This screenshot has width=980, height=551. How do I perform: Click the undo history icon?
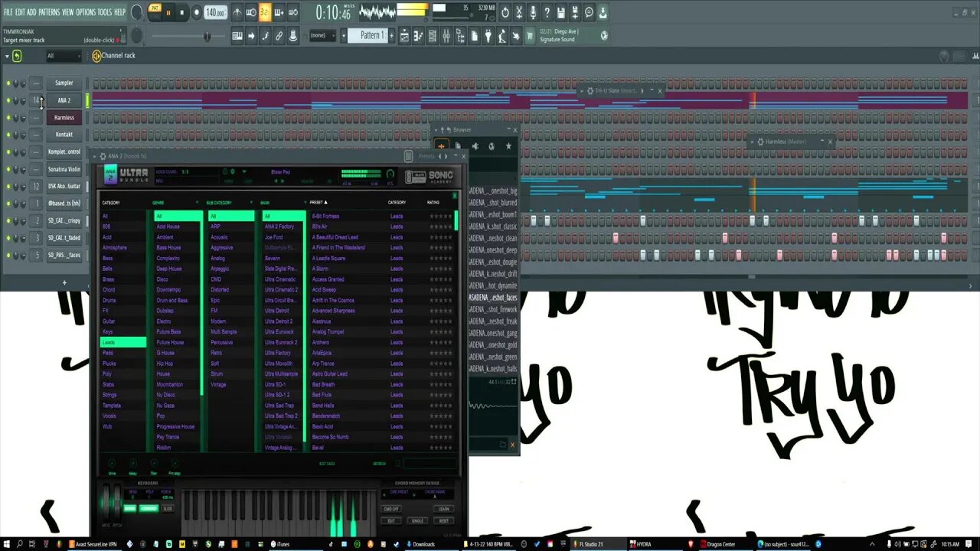click(x=505, y=12)
